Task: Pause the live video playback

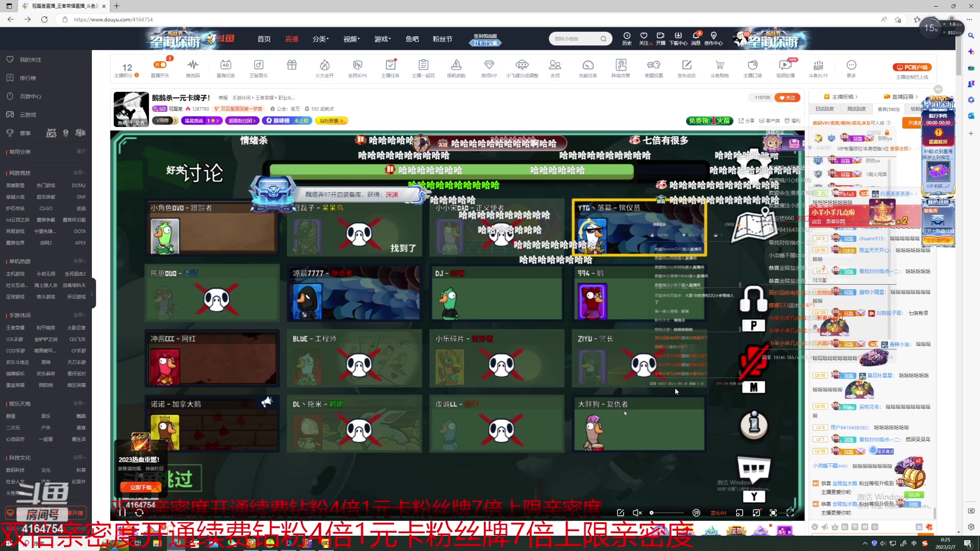Action: 122,513
